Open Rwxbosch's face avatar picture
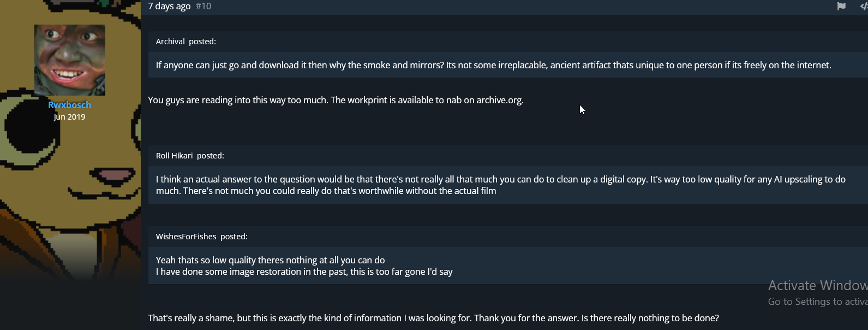Image resolution: width=868 pixels, height=330 pixels. pyautogui.click(x=70, y=60)
